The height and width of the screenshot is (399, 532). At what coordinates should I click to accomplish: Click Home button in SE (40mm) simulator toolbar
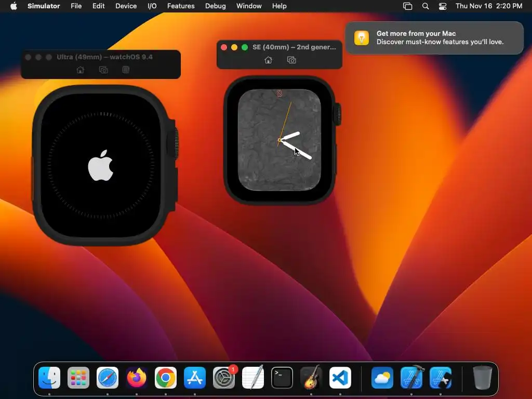coord(269,60)
